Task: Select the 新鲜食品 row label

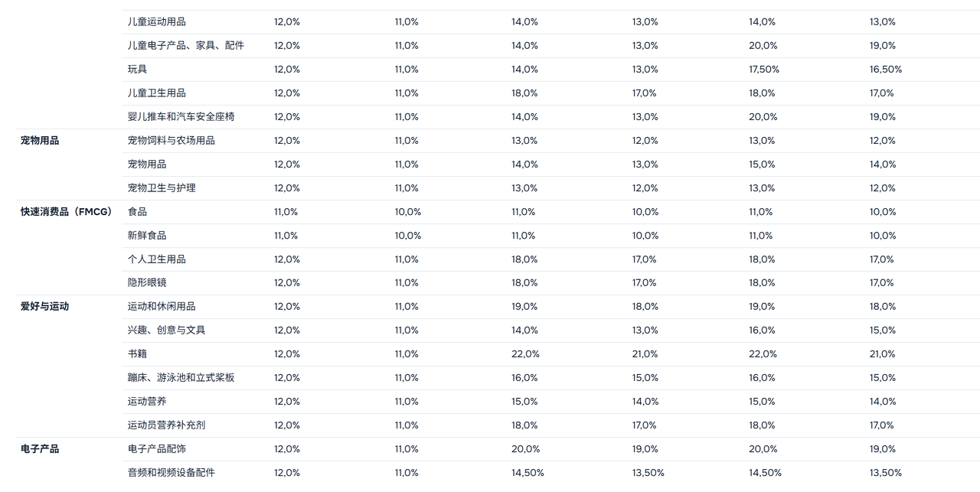Action: [x=147, y=236]
